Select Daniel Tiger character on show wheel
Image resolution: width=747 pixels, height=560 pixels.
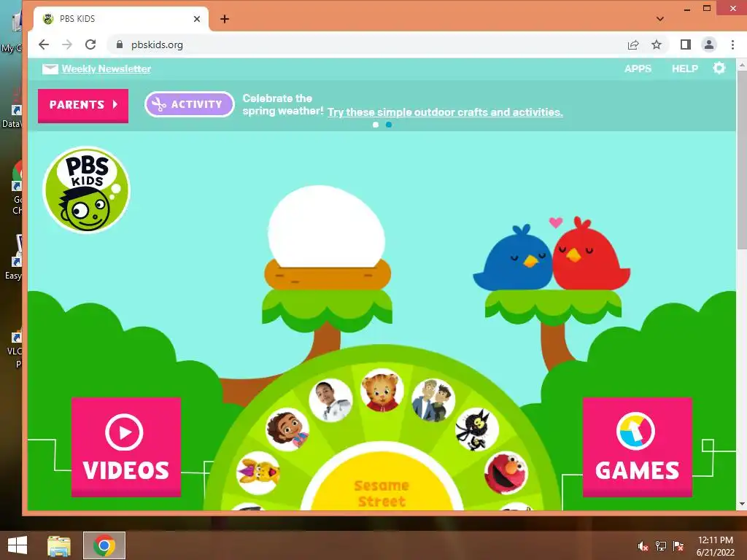382,392
